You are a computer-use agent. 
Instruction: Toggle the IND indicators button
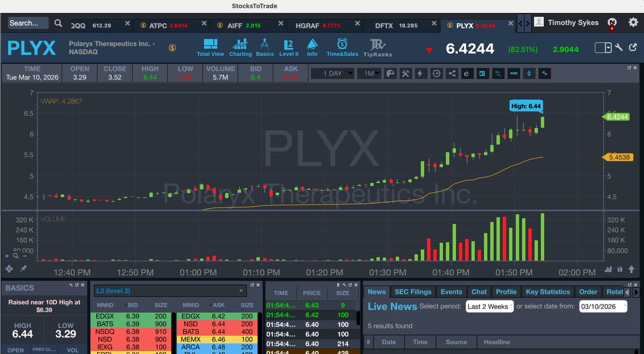514,73
